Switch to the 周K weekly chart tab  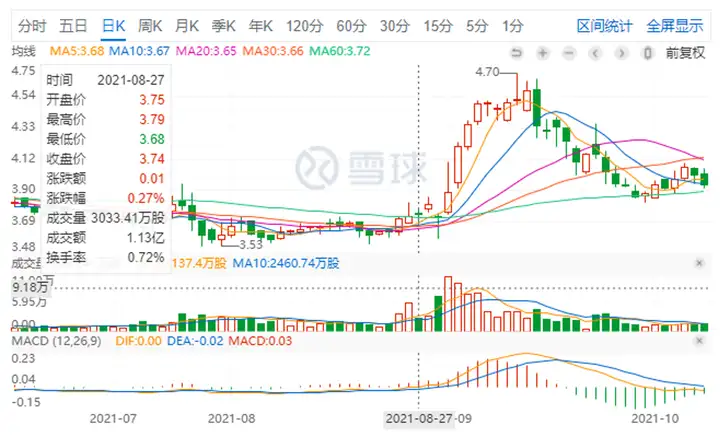point(150,26)
